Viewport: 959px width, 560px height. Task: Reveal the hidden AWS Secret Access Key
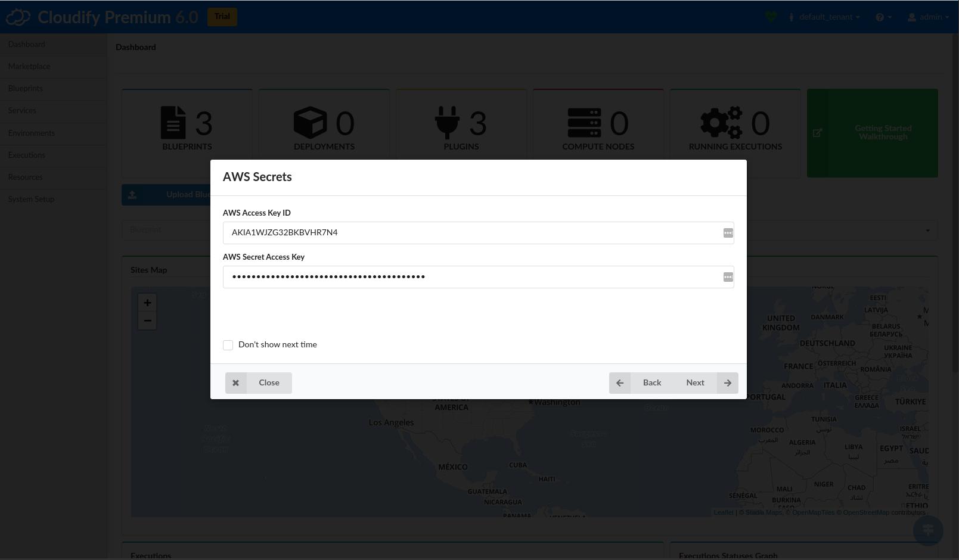728,277
